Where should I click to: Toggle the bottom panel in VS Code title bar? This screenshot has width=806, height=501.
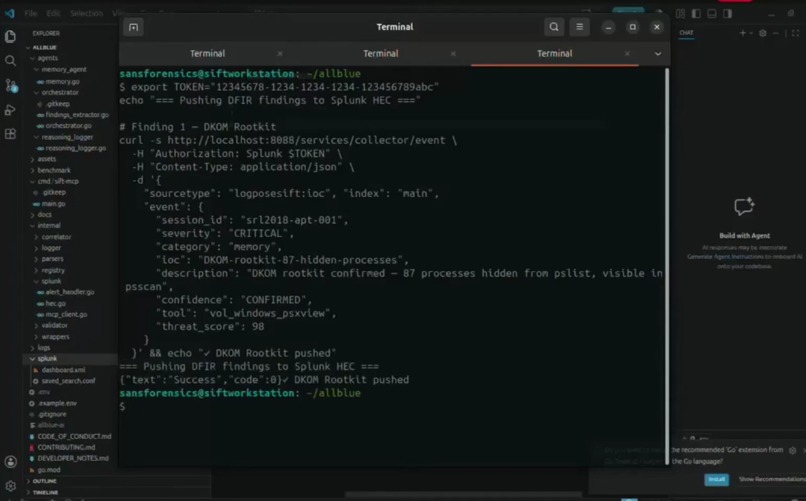click(x=712, y=14)
